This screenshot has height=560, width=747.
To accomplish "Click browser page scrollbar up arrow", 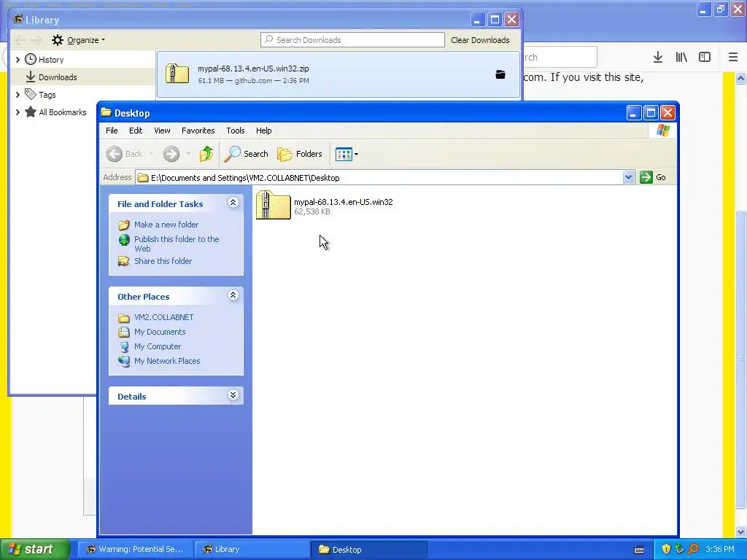I will [x=740, y=78].
